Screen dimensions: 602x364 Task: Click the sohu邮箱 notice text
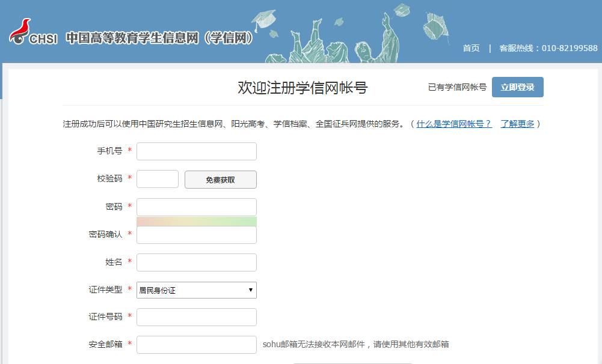355,344
